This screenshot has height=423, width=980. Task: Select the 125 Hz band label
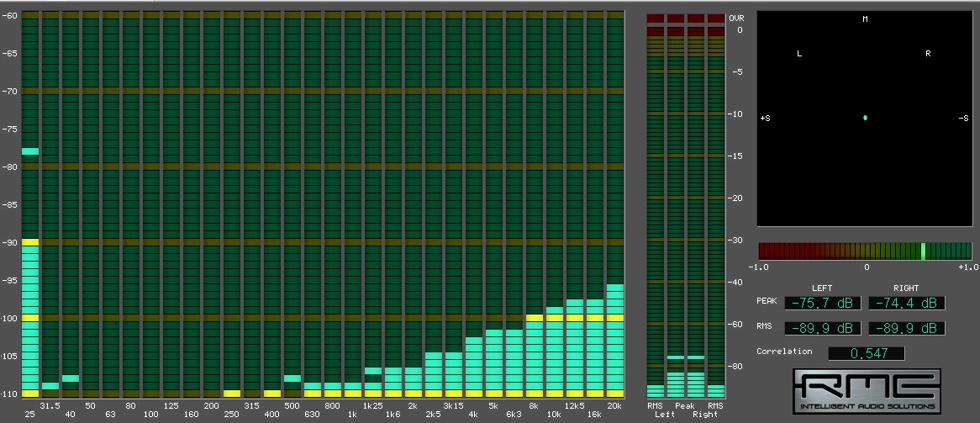coord(171,406)
